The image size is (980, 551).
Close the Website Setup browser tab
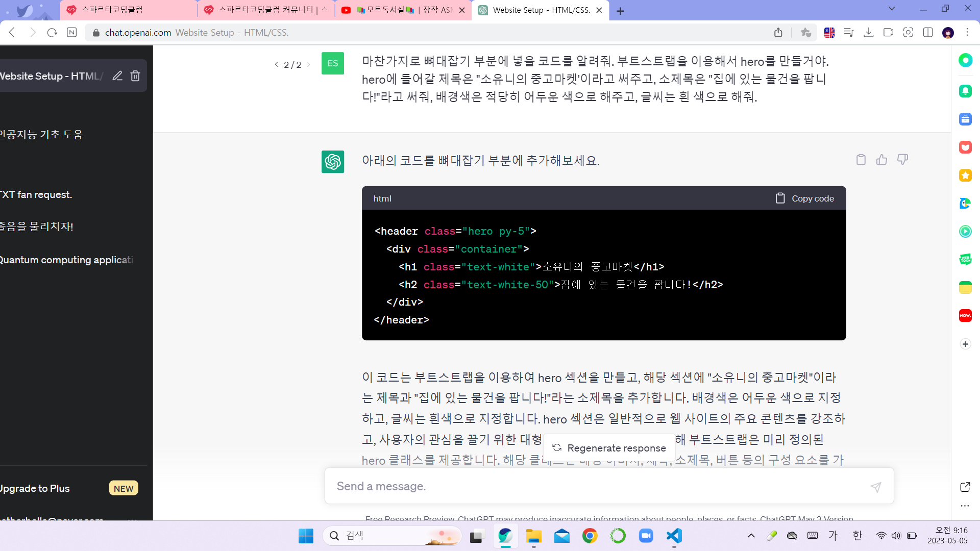click(x=599, y=10)
